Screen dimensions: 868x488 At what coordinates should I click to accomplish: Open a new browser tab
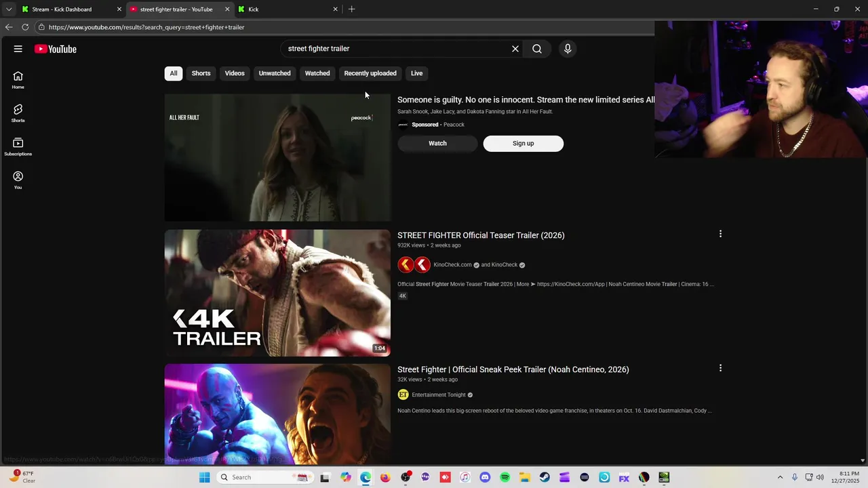coord(351,9)
